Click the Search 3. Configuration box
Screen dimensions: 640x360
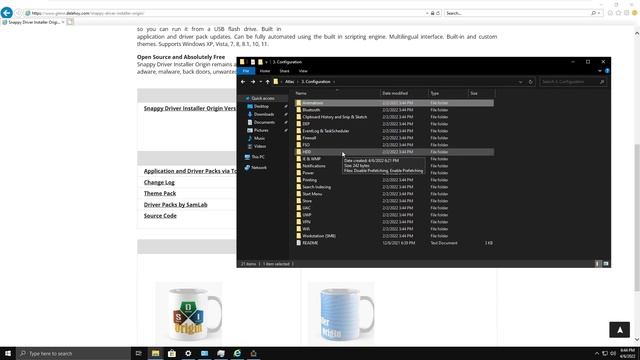pyautogui.click(x=573, y=82)
